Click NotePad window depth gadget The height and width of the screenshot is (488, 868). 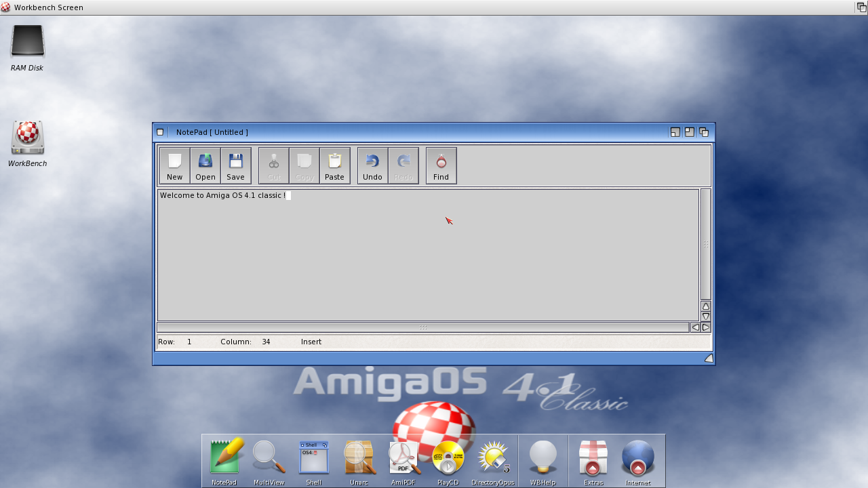click(x=704, y=132)
